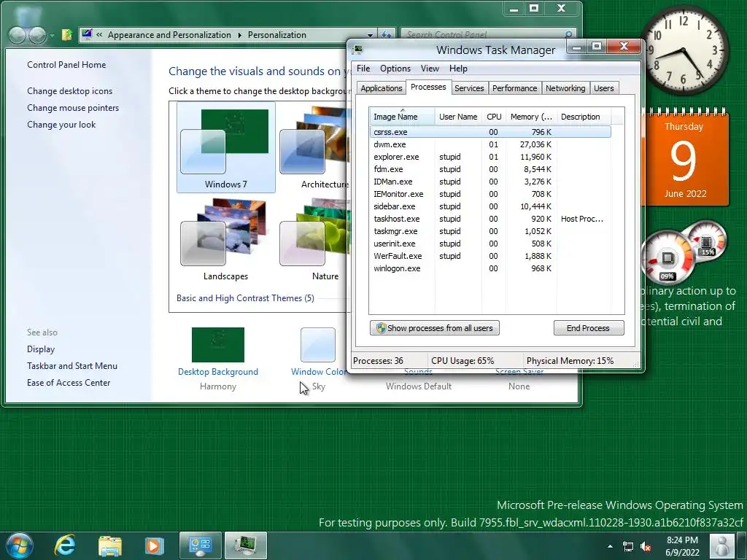Open the address bar history dropdown arrow
Screen dimensions: 747x560
pyautogui.click(x=370, y=35)
